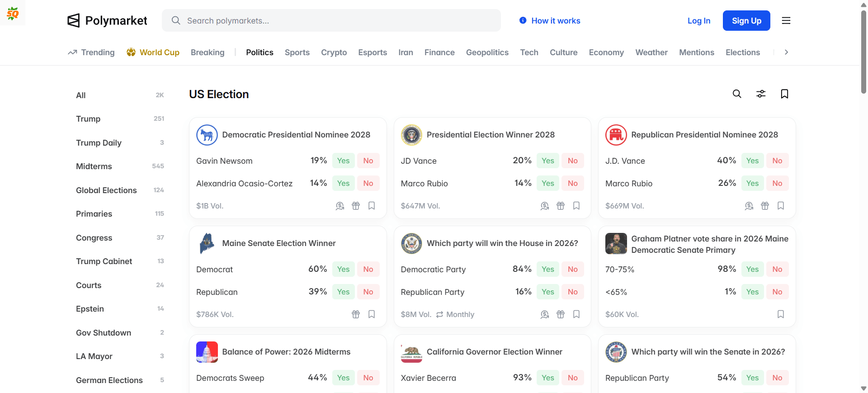The height and width of the screenshot is (393, 868).
Task: Open the filter sliders icon
Action: (x=761, y=94)
